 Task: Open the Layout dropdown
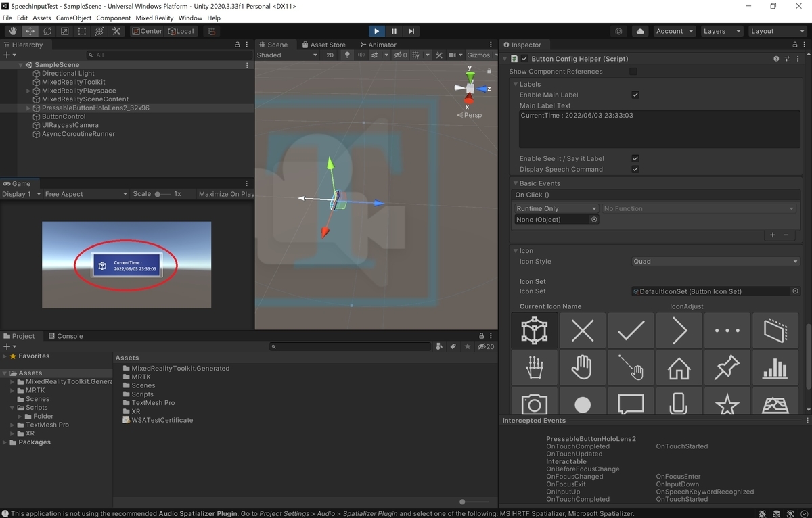point(777,31)
